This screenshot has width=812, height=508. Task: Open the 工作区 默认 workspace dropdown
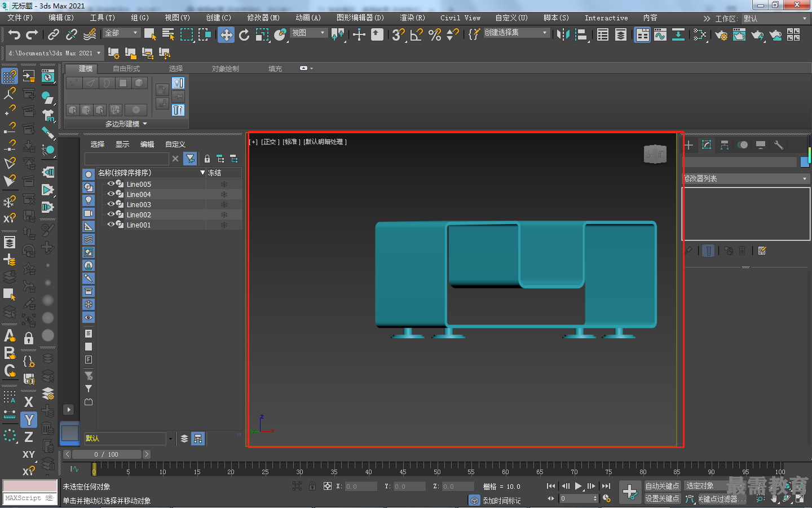pos(776,19)
